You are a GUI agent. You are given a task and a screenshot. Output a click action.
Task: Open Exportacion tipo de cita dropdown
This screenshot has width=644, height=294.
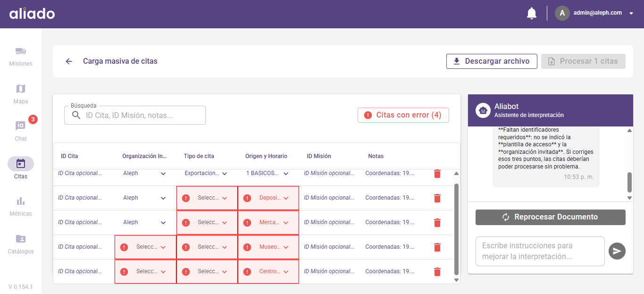point(206,174)
